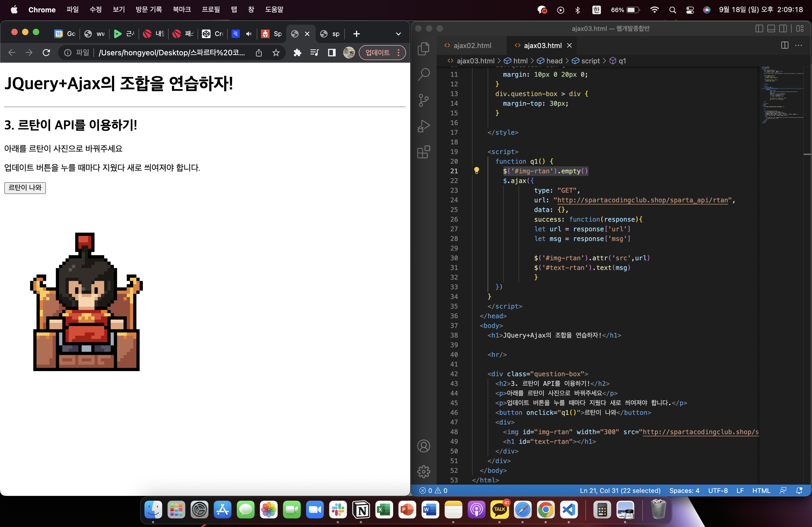This screenshot has height=527, width=812.
Task: Switch to the Chrome tab labeled Go
Action: [x=65, y=34]
